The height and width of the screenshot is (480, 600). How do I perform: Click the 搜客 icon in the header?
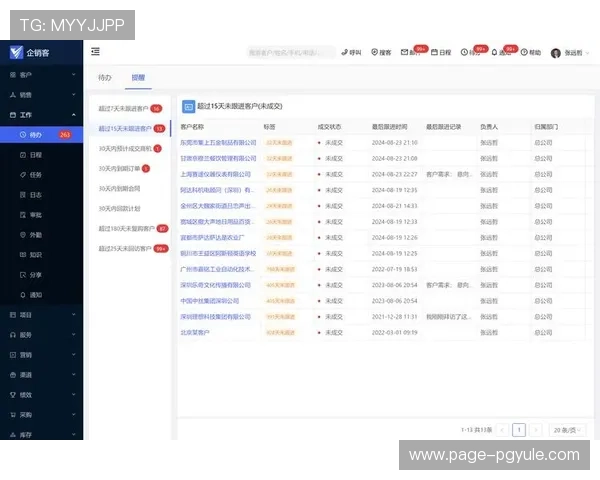(375, 52)
